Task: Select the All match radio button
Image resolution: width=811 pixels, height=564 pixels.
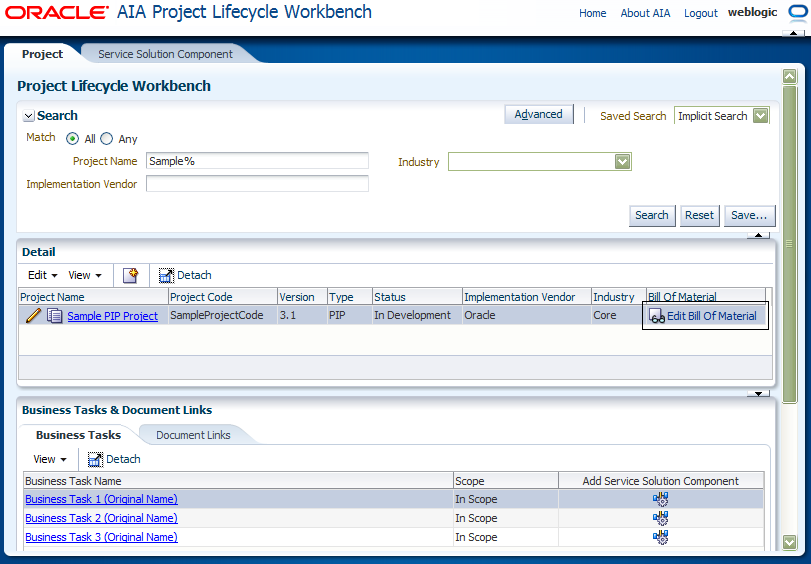Action: point(72,139)
